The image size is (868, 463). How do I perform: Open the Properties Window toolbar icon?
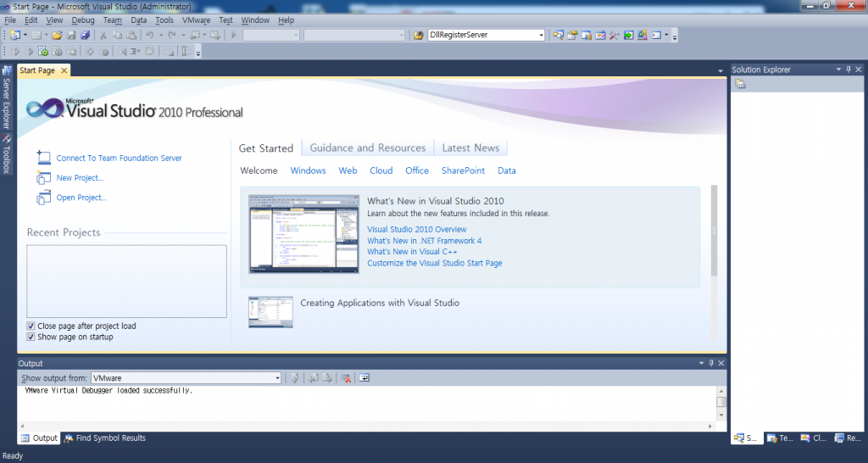point(572,35)
